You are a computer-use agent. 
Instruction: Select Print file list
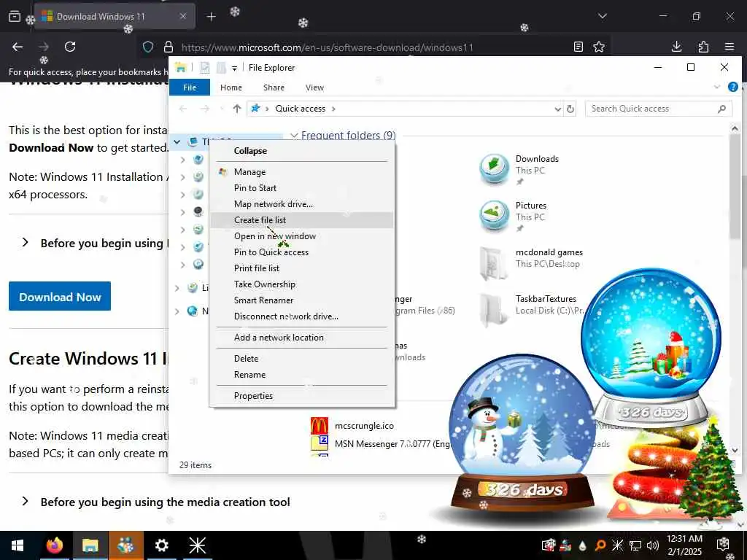click(x=302, y=268)
